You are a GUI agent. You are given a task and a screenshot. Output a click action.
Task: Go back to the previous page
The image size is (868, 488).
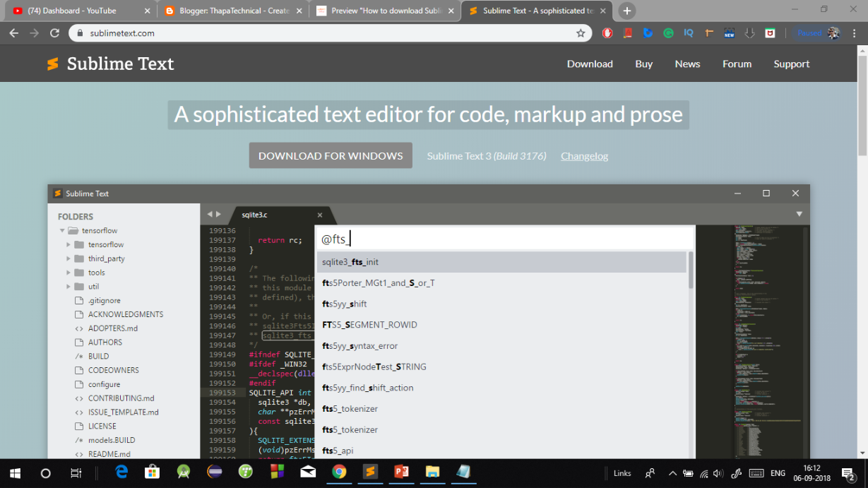coord(14,33)
